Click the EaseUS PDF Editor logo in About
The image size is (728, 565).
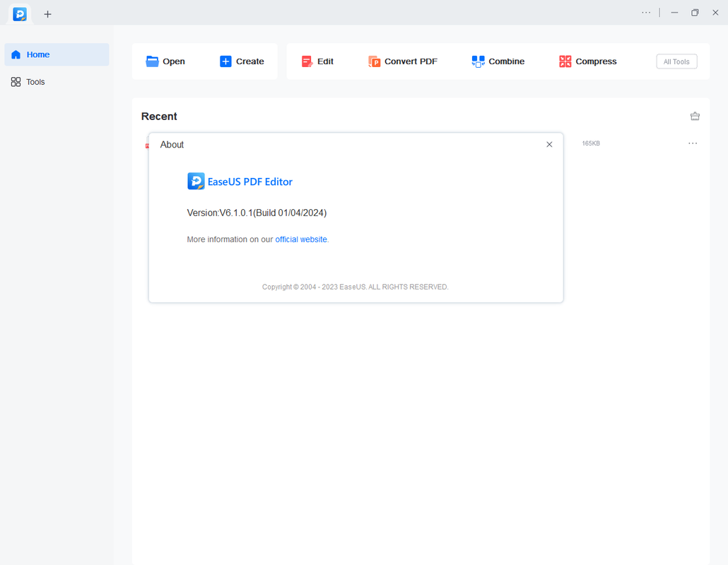point(196,182)
